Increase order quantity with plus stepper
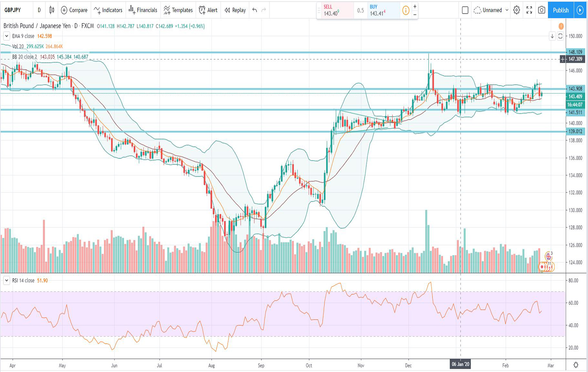 [x=415, y=6]
